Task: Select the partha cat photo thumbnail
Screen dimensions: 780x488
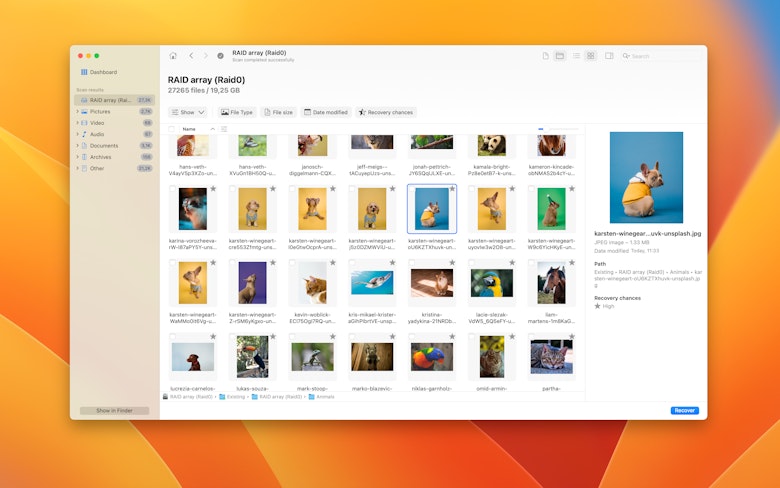Action: pyautogui.click(x=551, y=357)
